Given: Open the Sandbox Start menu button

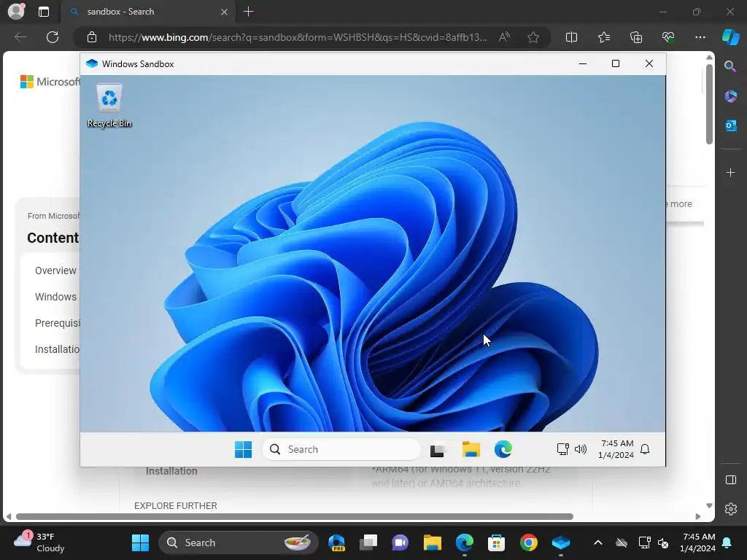Looking at the screenshot, I should (x=243, y=449).
